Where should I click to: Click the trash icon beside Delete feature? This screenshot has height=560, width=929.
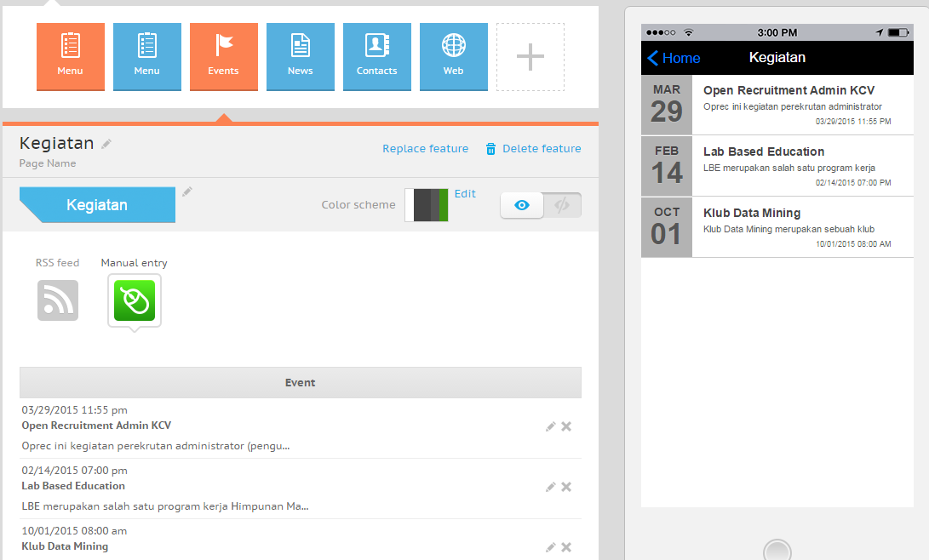pyautogui.click(x=490, y=149)
